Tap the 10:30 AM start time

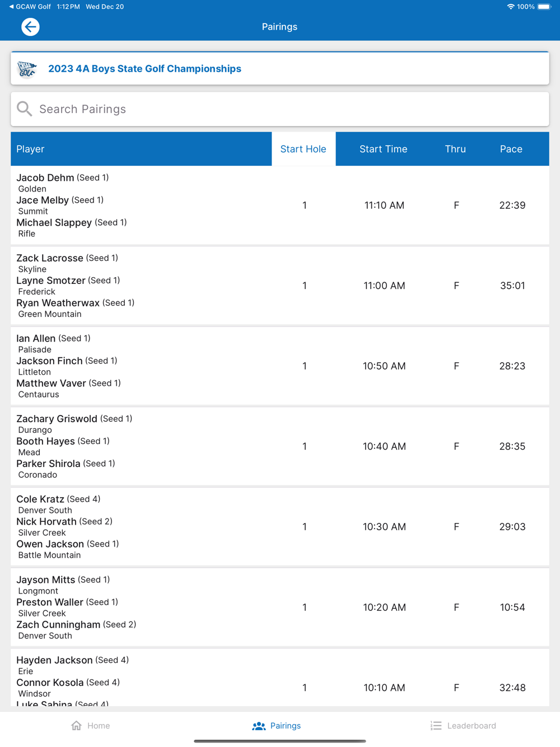click(x=384, y=527)
